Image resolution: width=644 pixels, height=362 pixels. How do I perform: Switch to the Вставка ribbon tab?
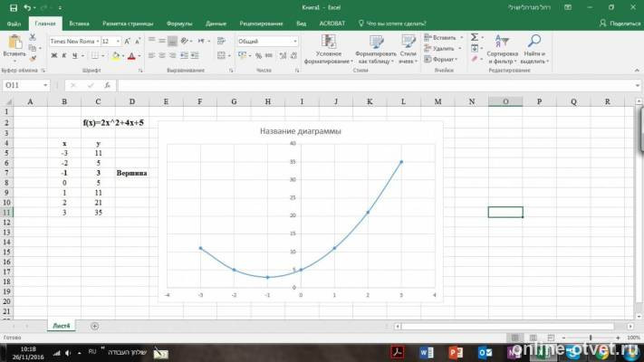(x=80, y=24)
